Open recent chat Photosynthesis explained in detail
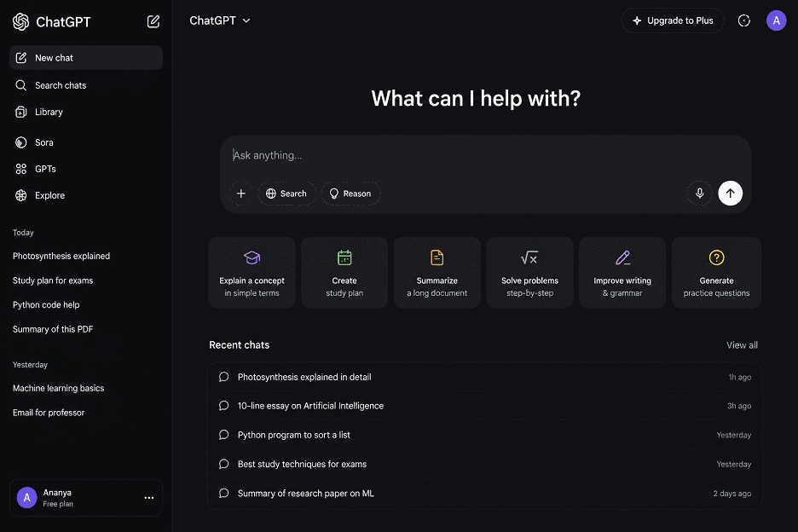798x532 pixels. click(484, 377)
